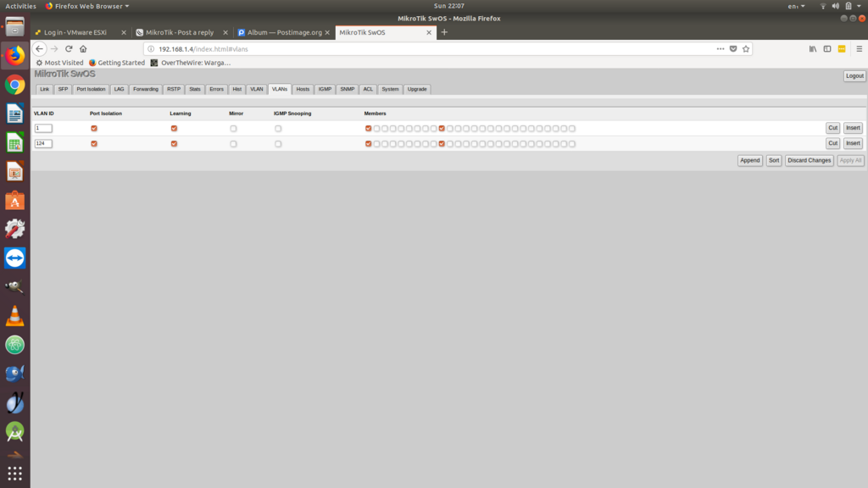This screenshot has width=868, height=488.
Task: Enable IGMP Snooping for VLAN 1
Action: coord(278,129)
